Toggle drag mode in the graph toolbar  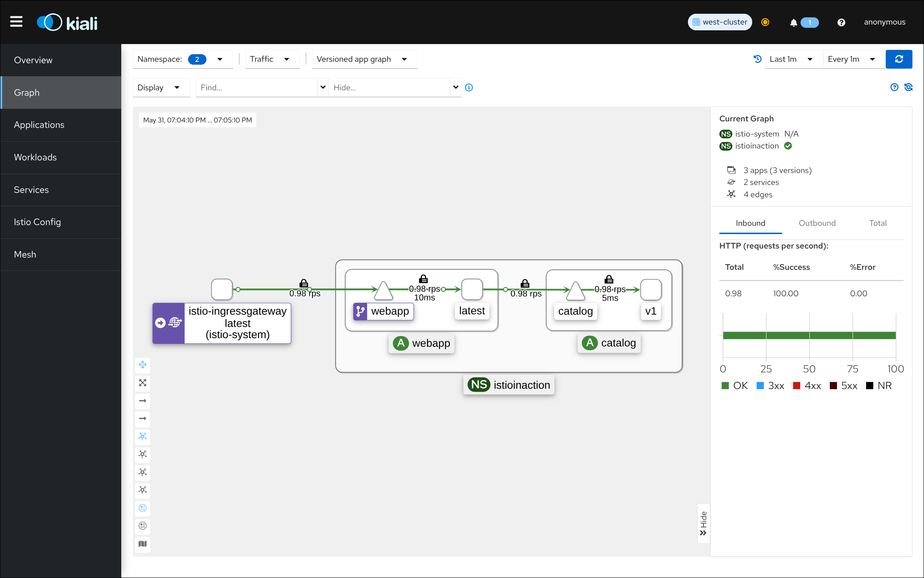(x=143, y=365)
